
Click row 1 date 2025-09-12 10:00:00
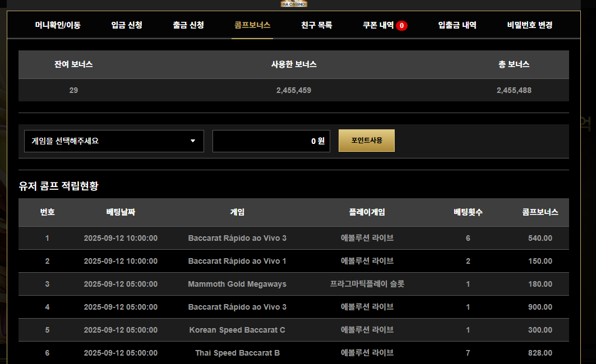click(x=121, y=239)
